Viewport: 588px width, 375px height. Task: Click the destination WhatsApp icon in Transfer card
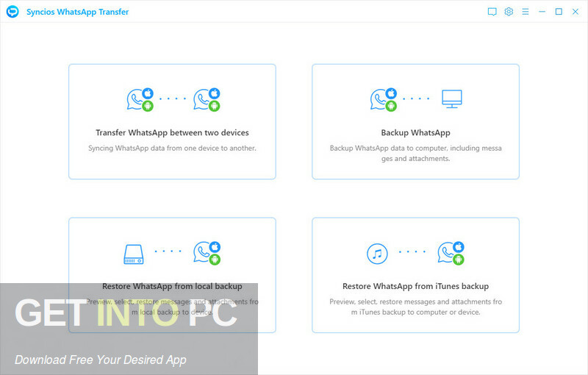[207, 99]
